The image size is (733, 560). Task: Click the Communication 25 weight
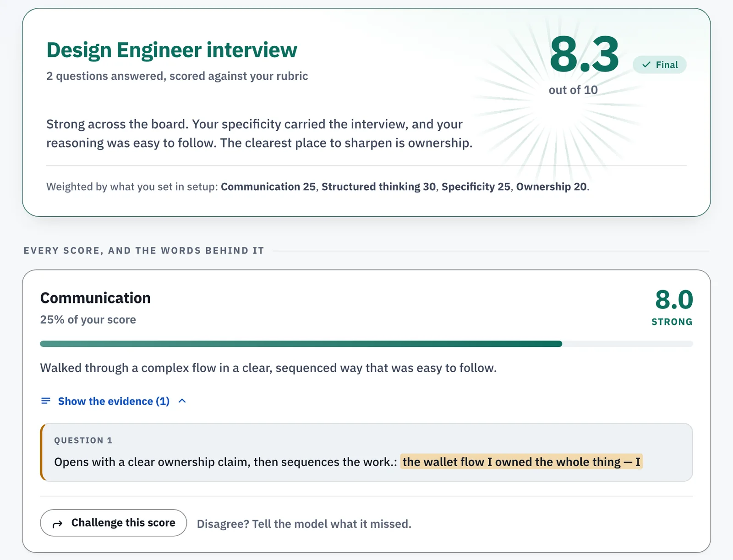(x=268, y=187)
